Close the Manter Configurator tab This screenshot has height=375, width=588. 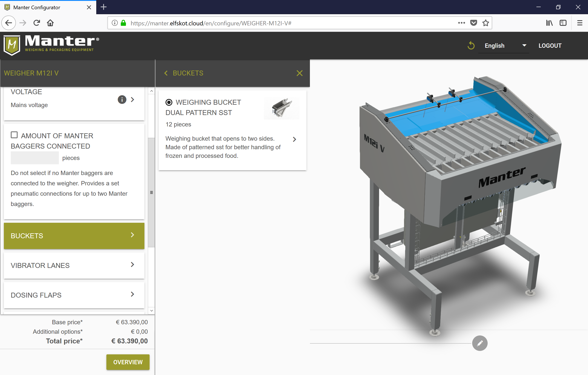[89, 7]
